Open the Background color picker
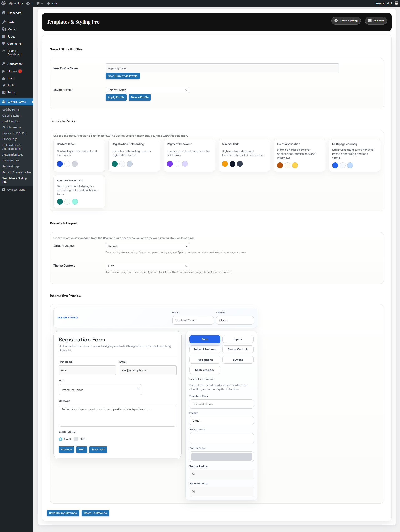400x532 pixels. [221, 438]
